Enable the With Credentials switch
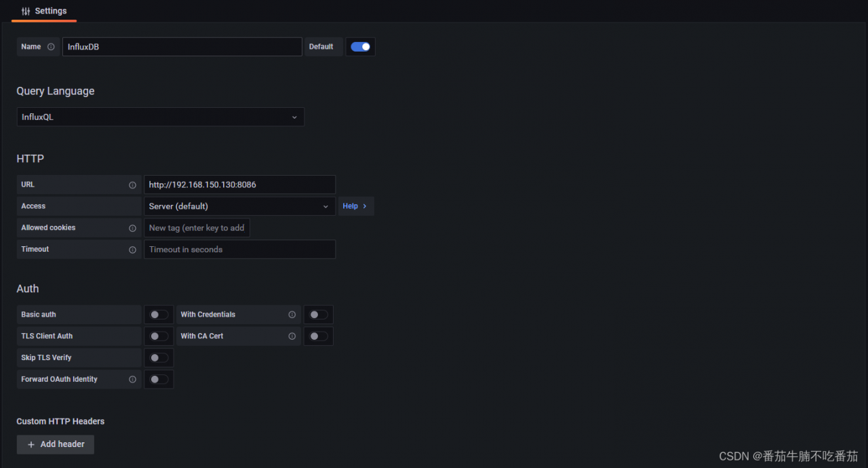 318,315
